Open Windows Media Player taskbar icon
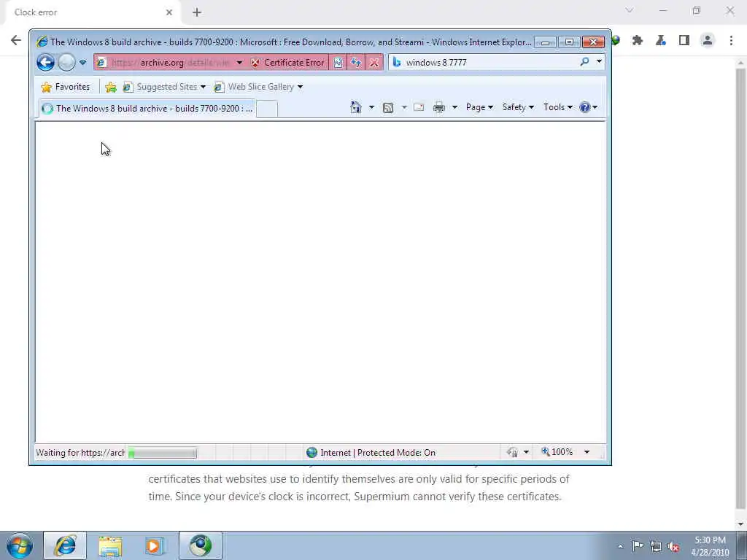 tap(155, 546)
